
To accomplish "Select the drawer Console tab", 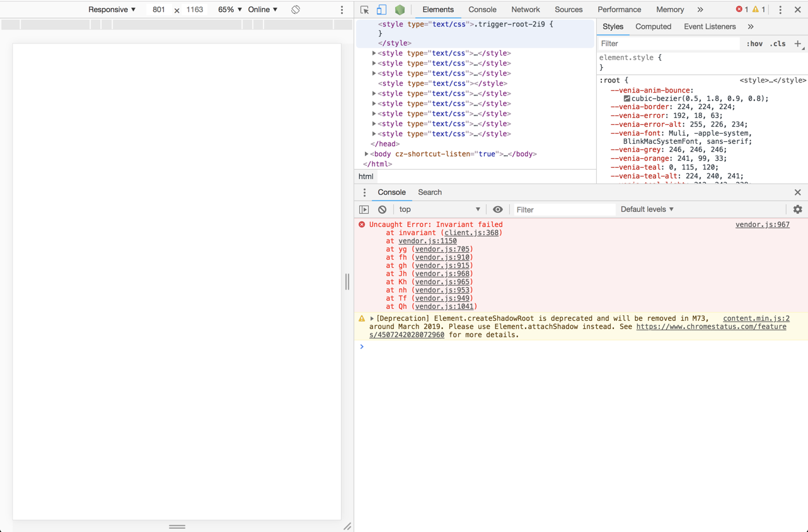I will (391, 192).
